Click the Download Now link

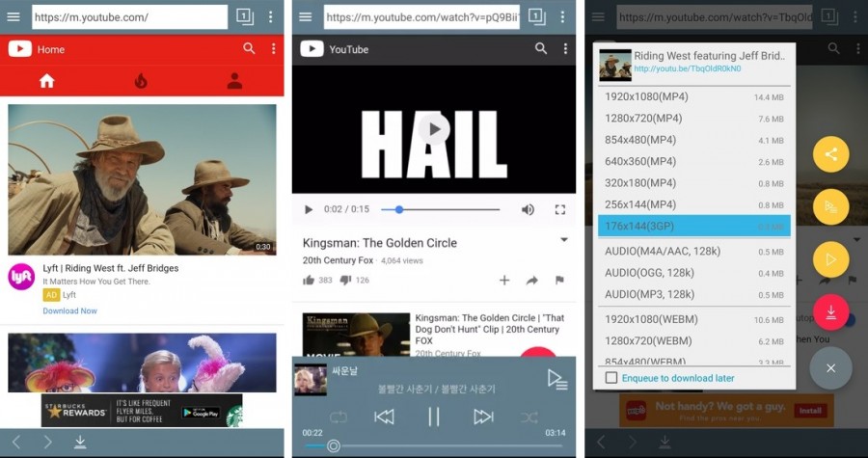[69, 310]
